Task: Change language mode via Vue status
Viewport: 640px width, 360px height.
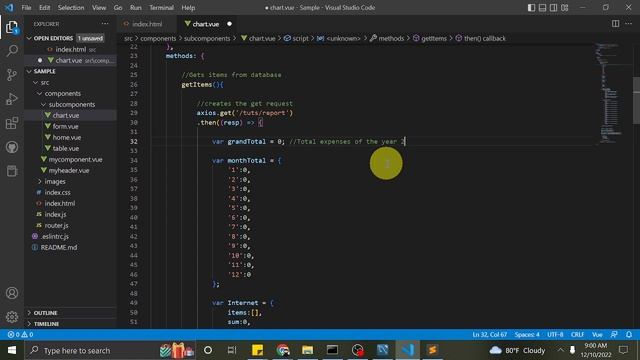Action: coord(597,334)
